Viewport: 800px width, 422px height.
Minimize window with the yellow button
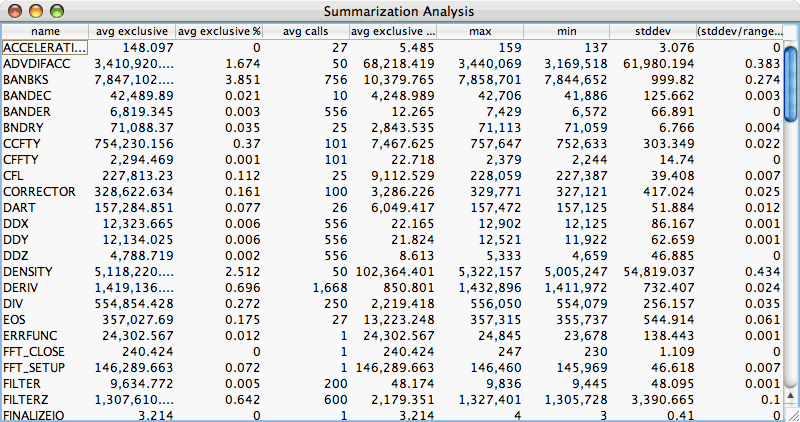[36, 11]
